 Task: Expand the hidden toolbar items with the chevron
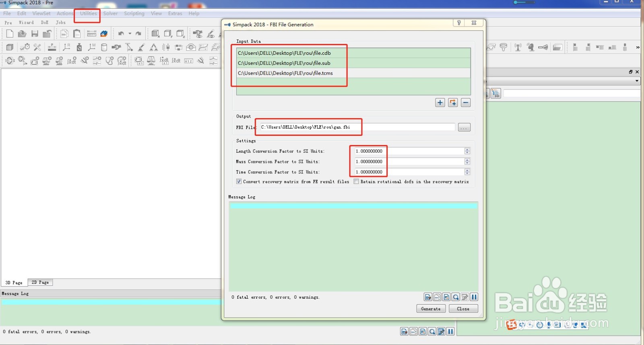pos(638,48)
